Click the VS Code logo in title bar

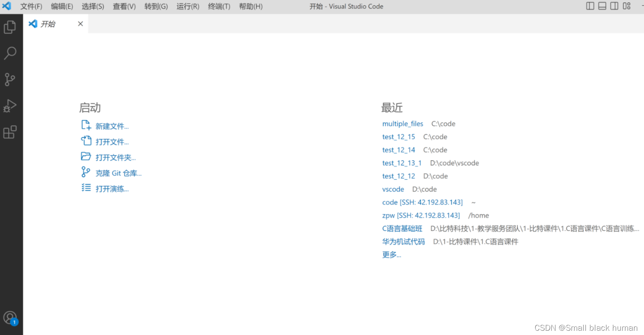tap(6, 6)
